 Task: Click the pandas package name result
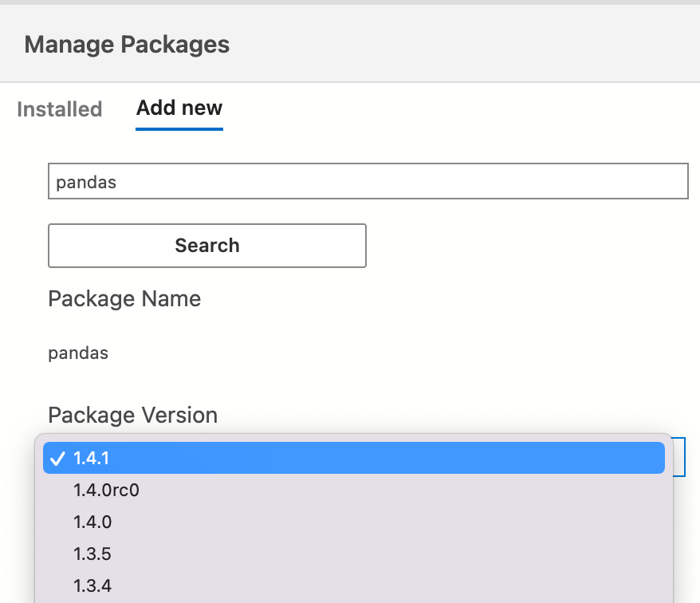[x=77, y=353]
